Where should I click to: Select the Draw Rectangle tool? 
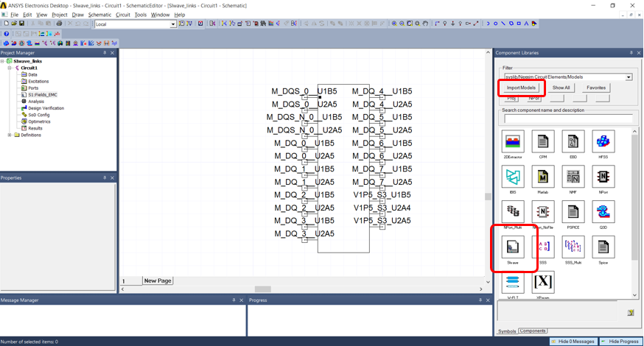tap(519, 24)
